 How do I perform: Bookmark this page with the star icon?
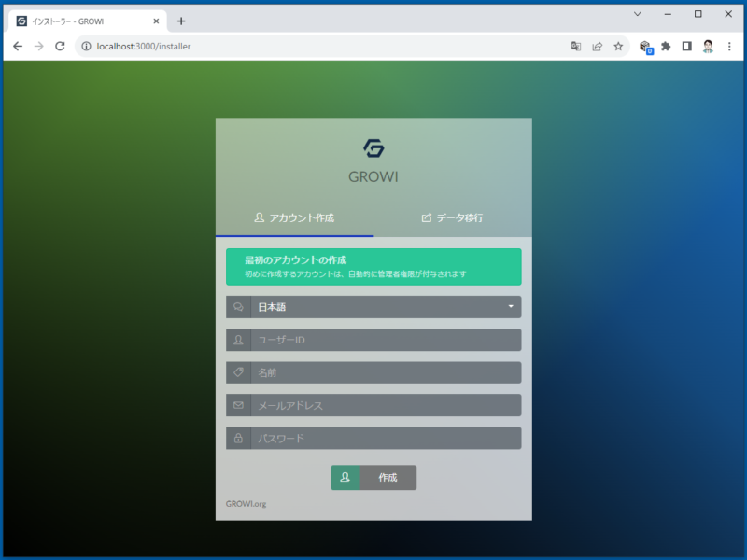pyautogui.click(x=618, y=45)
